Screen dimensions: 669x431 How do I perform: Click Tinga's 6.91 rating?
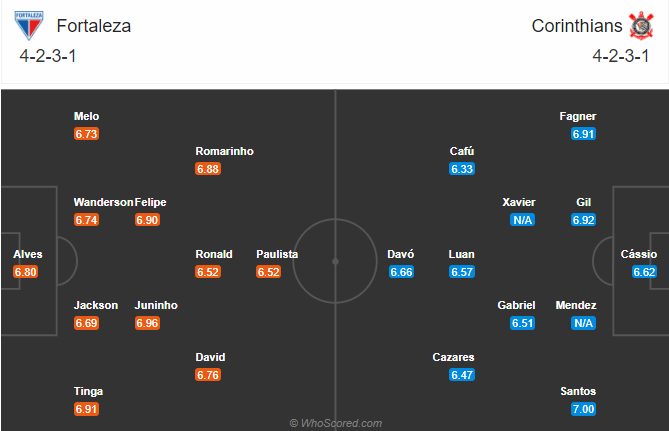[87, 409]
